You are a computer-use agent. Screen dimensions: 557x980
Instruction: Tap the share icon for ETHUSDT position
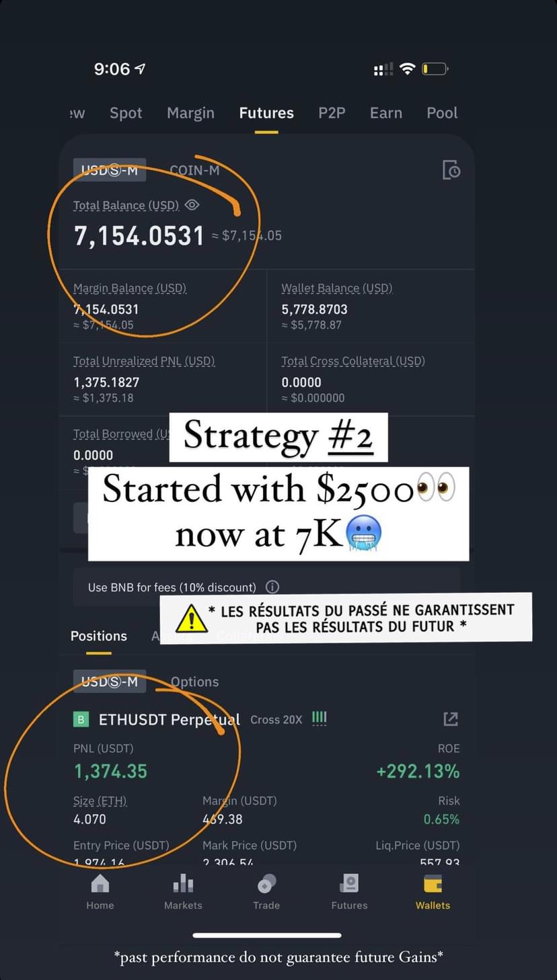click(451, 719)
